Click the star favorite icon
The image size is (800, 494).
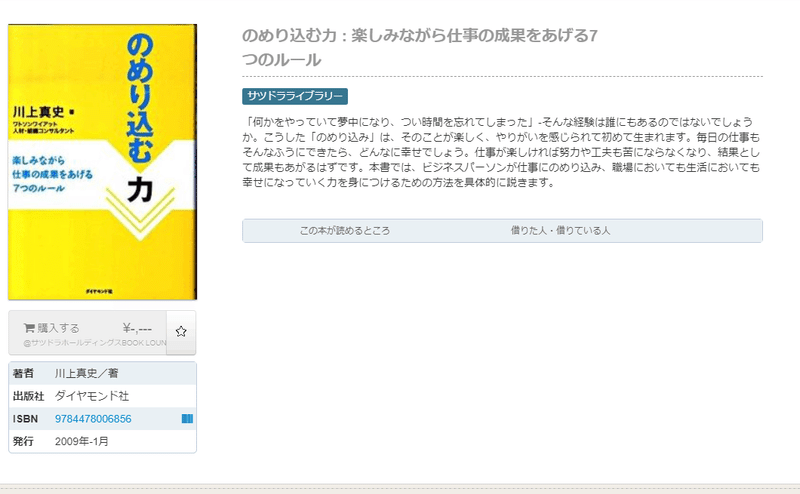181,332
